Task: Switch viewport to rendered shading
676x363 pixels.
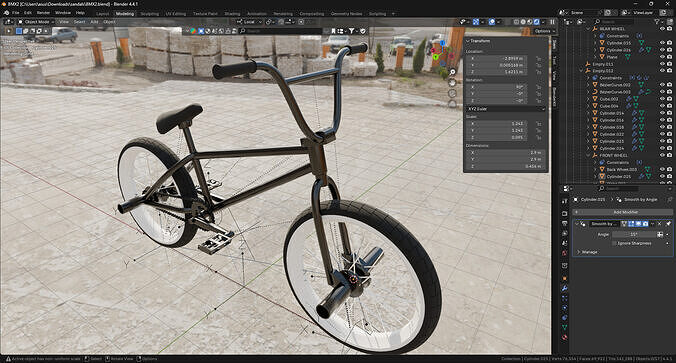Action: point(536,22)
